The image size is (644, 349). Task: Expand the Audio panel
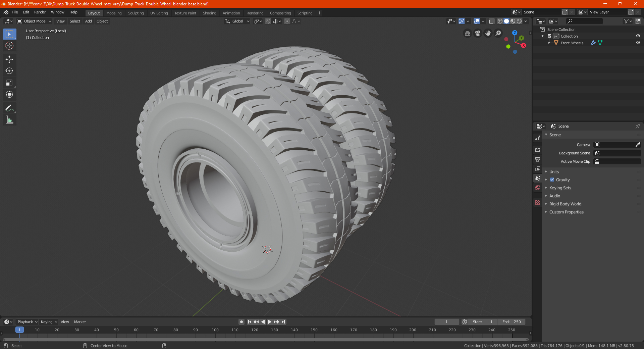pyautogui.click(x=554, y=196)
